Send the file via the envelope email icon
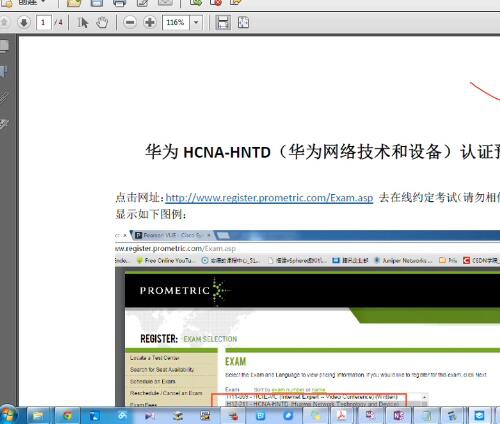 pos(165,3)
